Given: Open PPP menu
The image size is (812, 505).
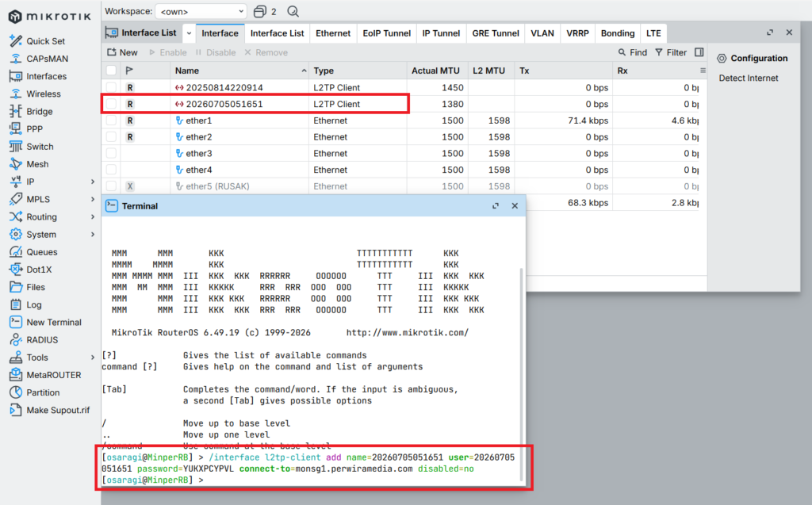Looking at the screenshot, I should coord(26,128).
